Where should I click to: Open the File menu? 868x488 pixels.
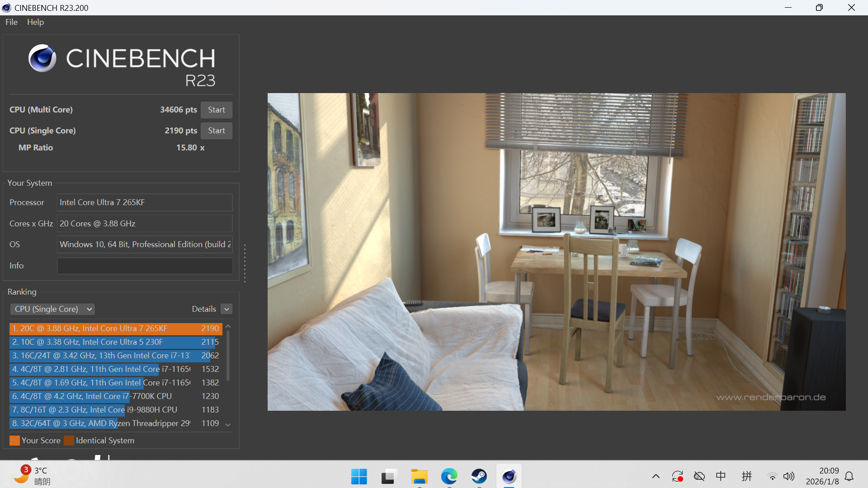click(x=11, y=22)
